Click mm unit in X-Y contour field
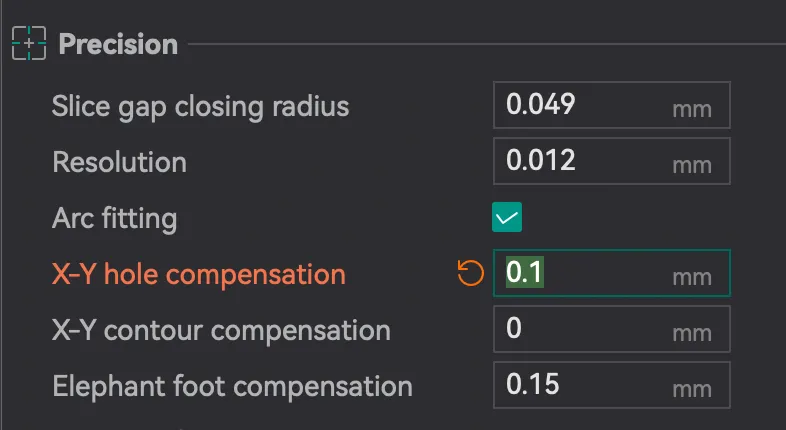Image resolution: width=786 pixels, height=430 pixels. (x=692, y=334)
